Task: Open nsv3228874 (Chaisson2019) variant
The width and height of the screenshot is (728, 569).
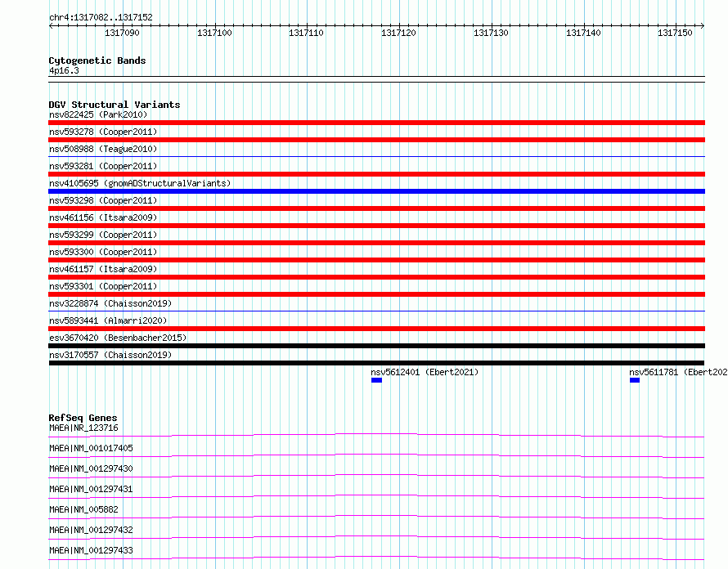Action: [110, 303]
